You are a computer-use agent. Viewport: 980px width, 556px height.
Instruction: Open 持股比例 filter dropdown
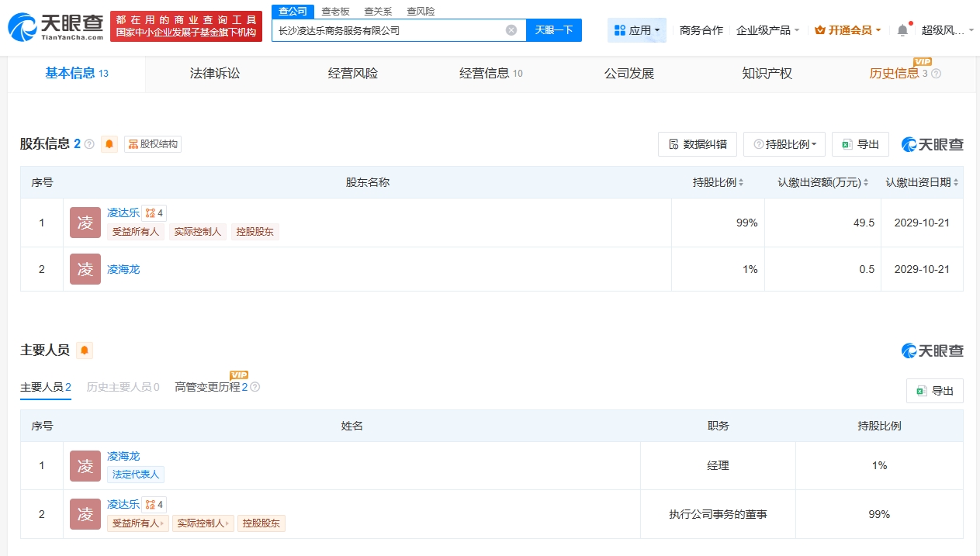click(x=784, y=144)
